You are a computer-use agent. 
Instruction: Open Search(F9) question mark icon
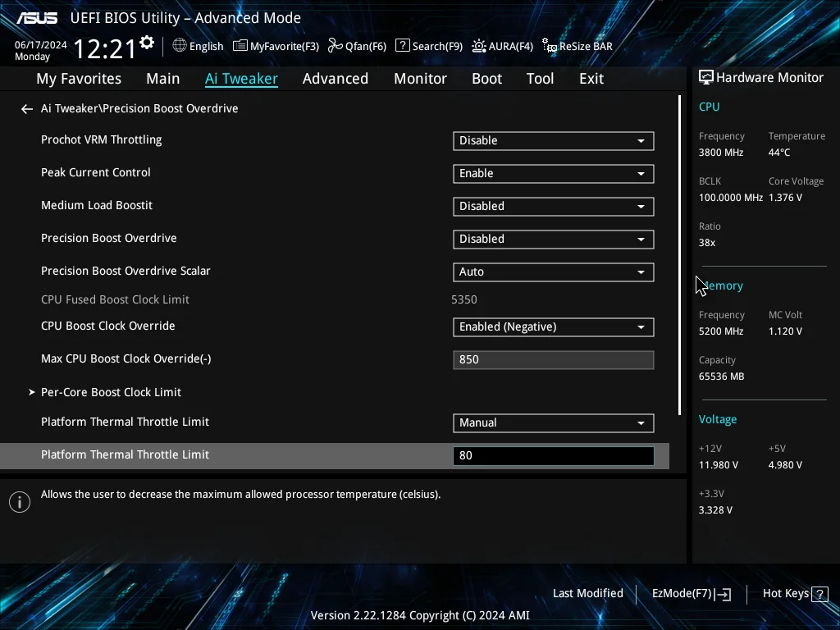(402, 46)
